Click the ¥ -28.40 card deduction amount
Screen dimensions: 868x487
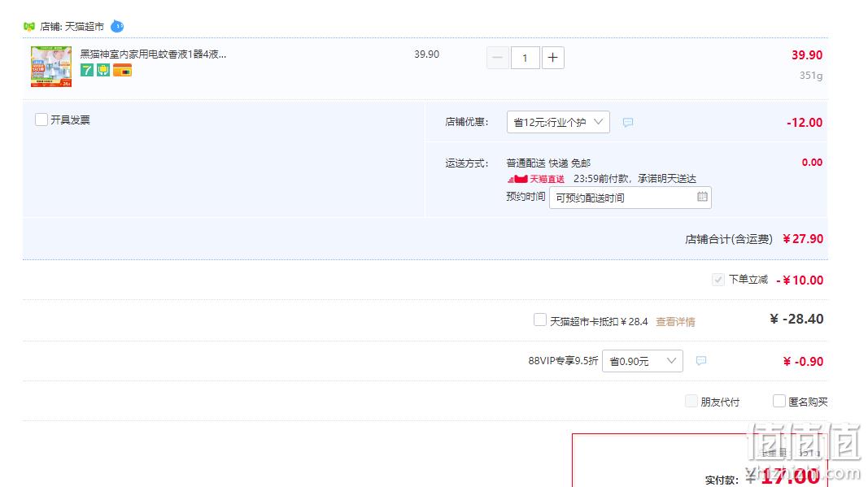[x=796, y=319]
